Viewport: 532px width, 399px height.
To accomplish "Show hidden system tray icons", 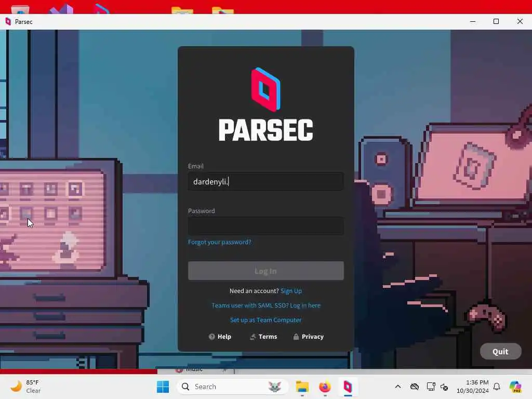I will click(x=398, y=387).
